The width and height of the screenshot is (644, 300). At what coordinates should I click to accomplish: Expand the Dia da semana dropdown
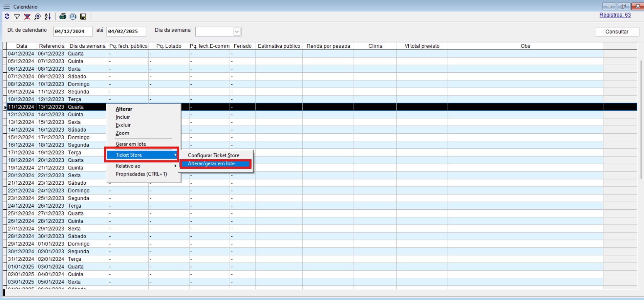237,31
